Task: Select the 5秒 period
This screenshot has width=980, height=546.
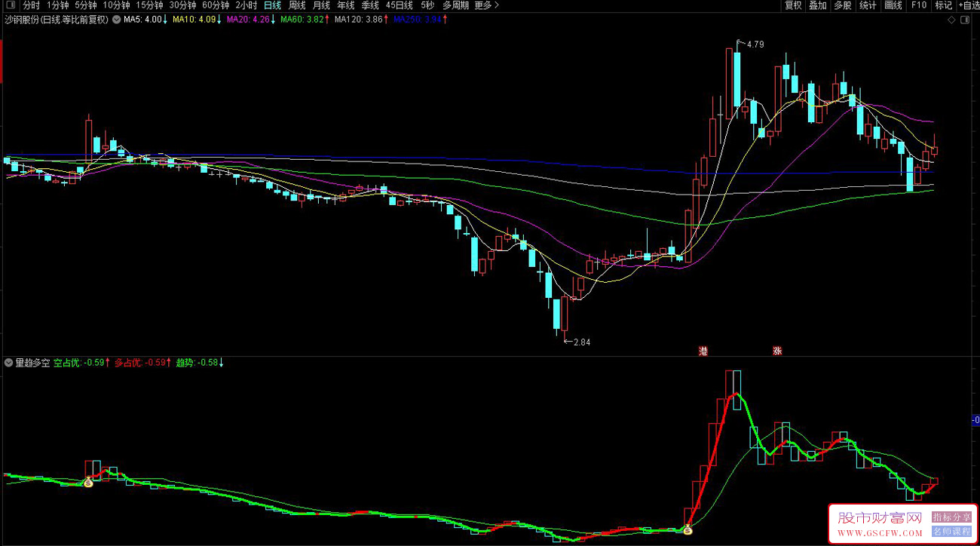Action: pyautogui.click(x=427, y=5)
